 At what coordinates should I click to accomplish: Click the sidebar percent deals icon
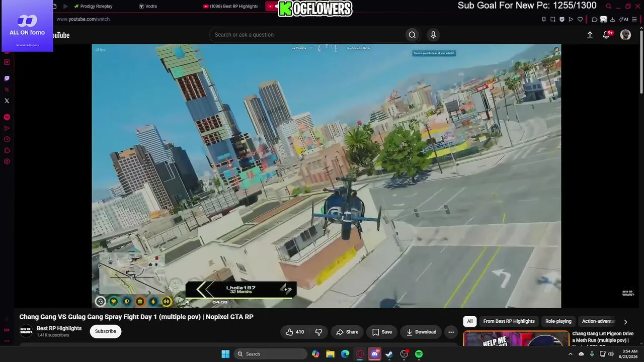click(7, 89)
